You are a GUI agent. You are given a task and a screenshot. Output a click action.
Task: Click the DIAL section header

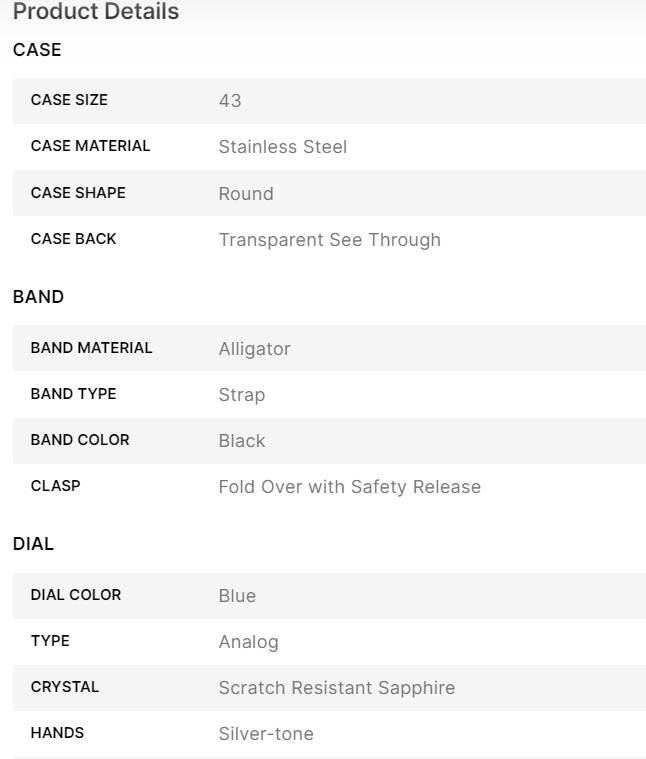coord(33,545)
